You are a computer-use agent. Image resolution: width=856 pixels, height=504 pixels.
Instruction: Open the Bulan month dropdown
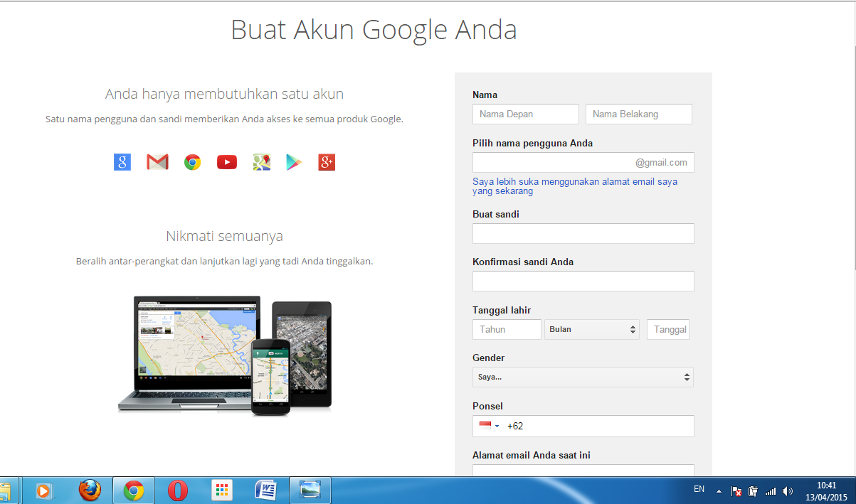click(x=592, y=329)
